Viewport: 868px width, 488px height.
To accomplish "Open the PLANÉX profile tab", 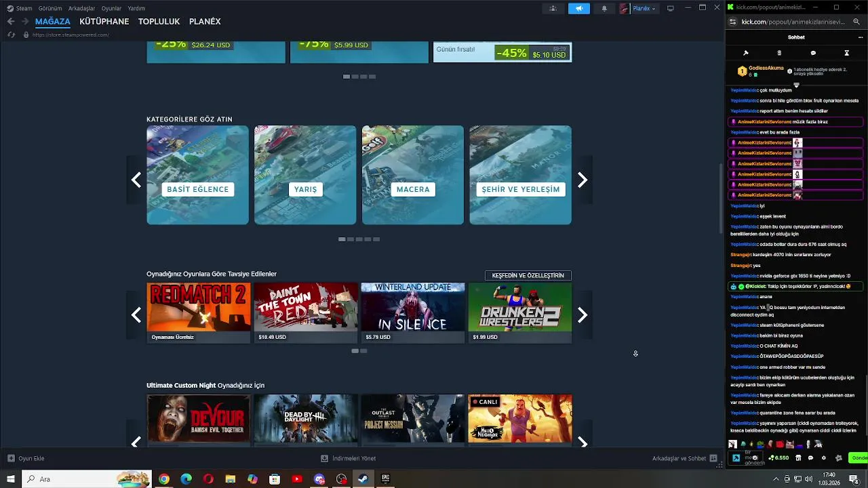I will [205, 22].
